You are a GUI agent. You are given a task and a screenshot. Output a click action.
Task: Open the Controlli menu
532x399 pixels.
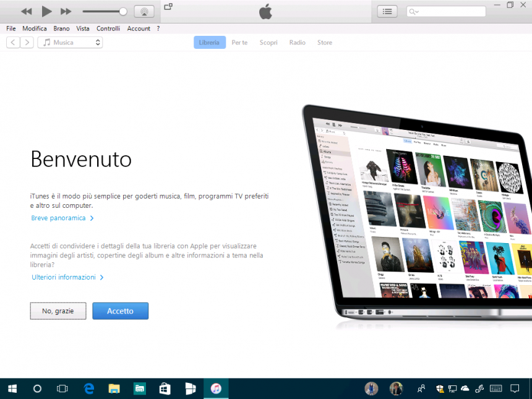tap(108, 28)
